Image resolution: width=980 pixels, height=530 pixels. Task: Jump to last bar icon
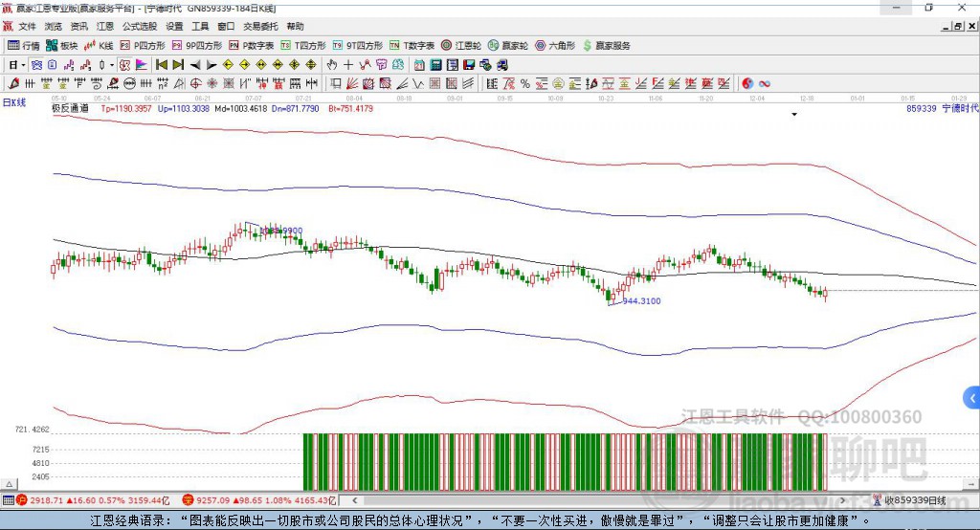[x=178, y=65]
